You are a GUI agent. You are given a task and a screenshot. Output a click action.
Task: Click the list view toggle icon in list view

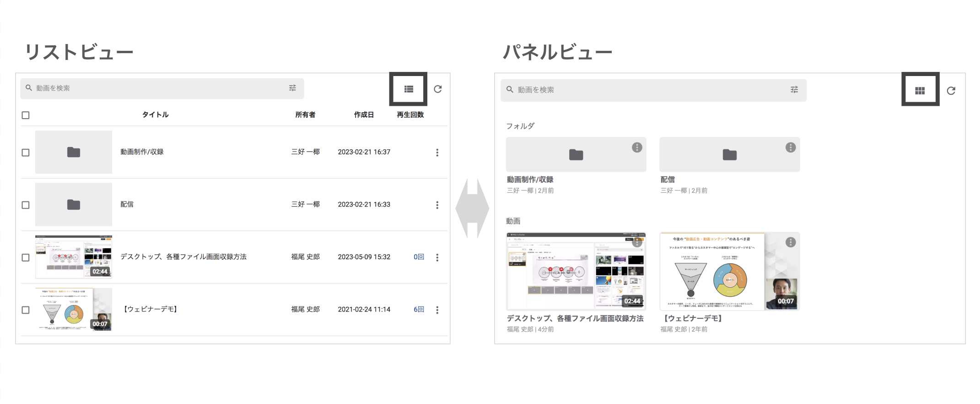[409, 89]
